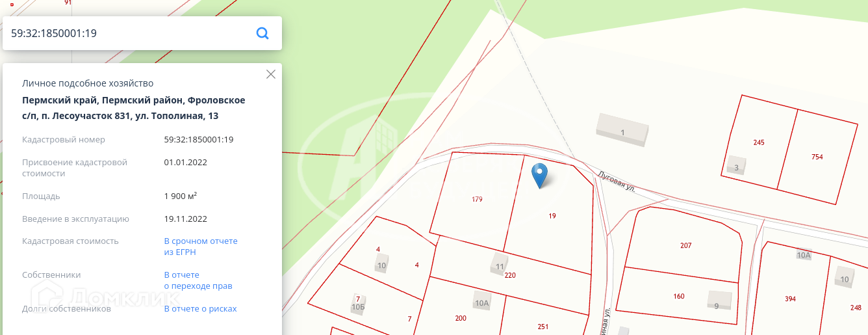Click the blue location pin marker

pyautogui.click(x=540, y=176)
